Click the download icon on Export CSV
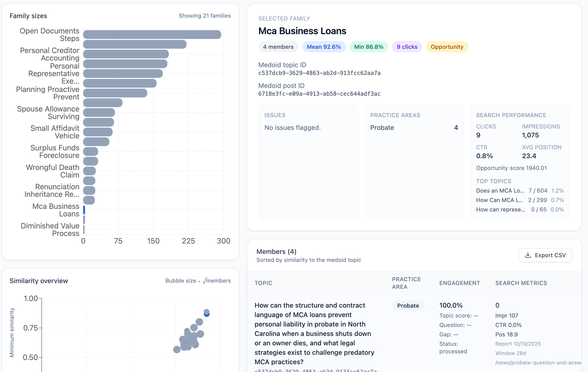The image size is (588, 372). tap(527, 255)
